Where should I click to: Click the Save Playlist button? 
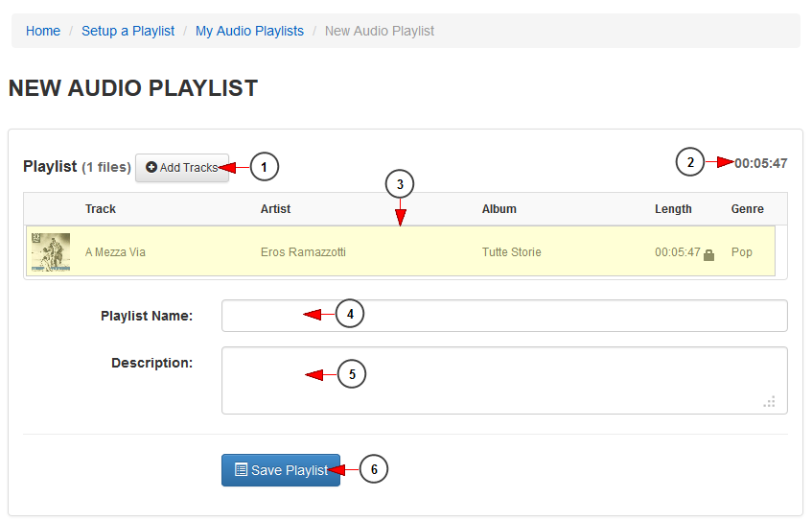click(281, 470)
